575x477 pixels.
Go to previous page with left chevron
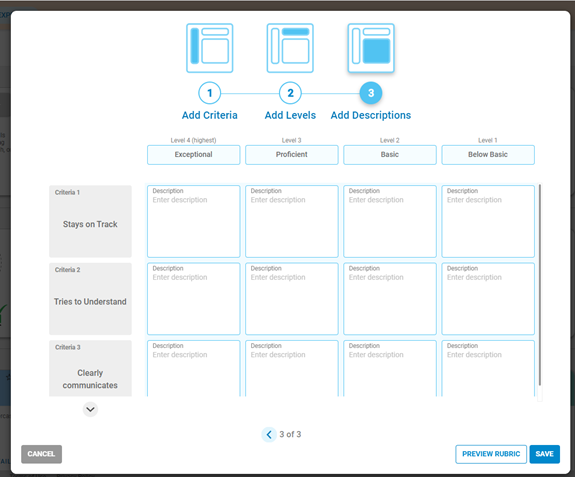tap(269, 434)
